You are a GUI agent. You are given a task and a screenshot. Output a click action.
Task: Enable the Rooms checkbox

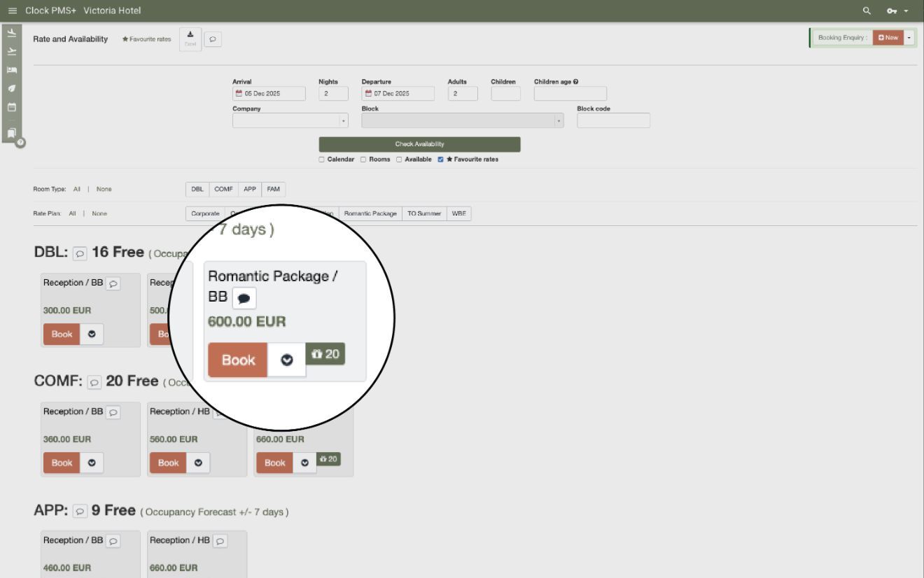click(x=363, y=159)
